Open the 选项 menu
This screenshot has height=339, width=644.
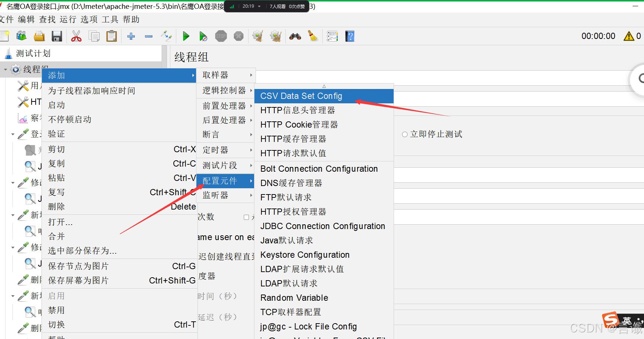pos(89,19)
